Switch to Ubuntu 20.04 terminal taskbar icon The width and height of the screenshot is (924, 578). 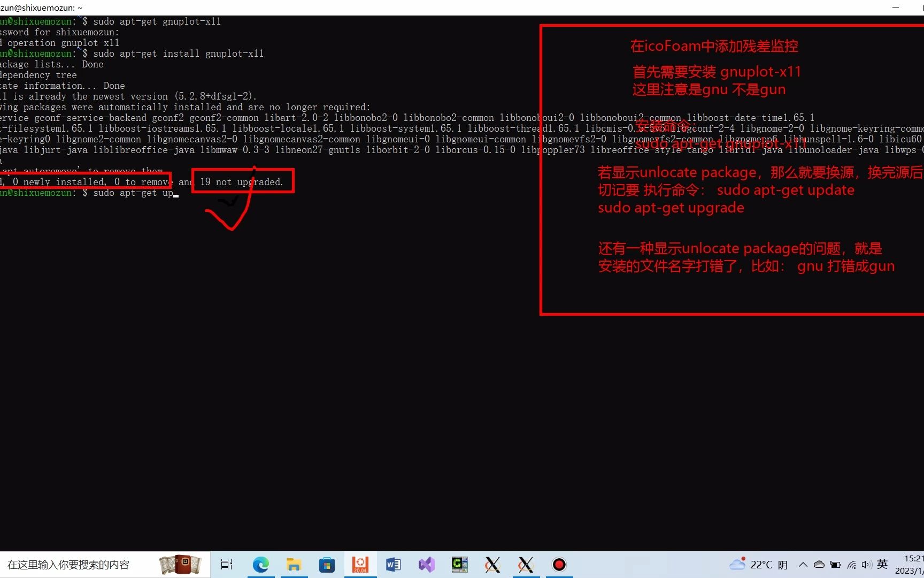click(x=360, y=565)
